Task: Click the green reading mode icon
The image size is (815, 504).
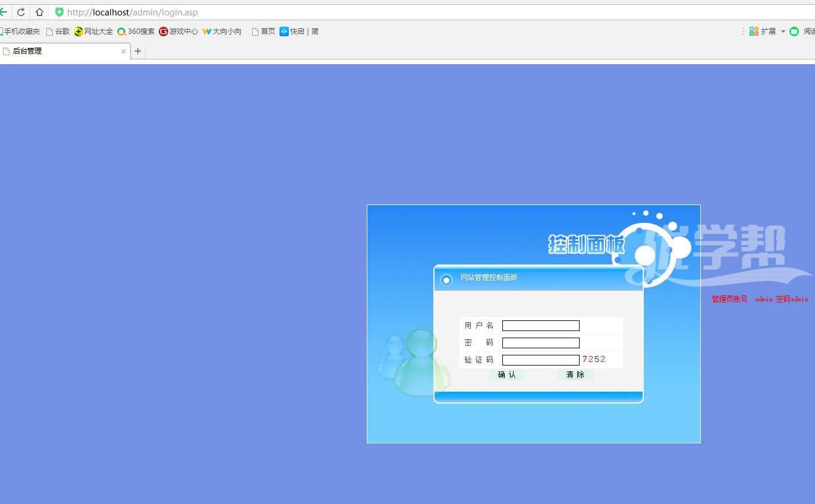Action: point(794,31)
